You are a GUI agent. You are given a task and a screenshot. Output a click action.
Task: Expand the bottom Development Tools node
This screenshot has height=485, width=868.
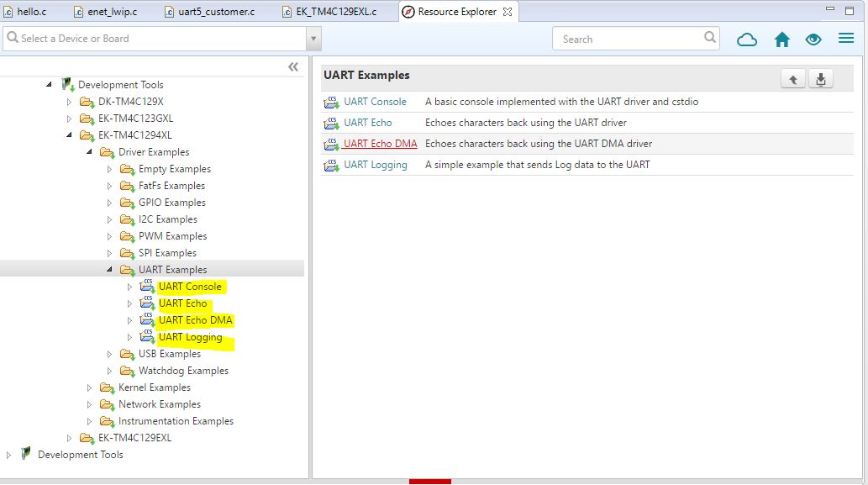pos(8,455)
